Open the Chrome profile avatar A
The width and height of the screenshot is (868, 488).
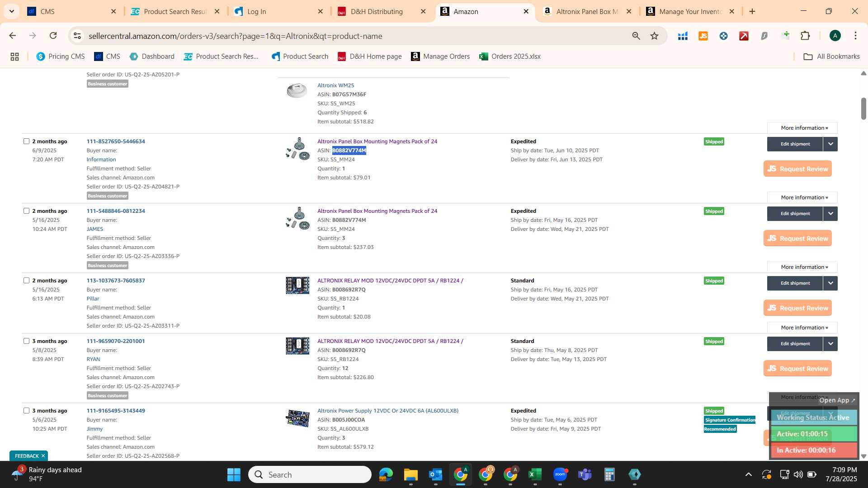835,36
